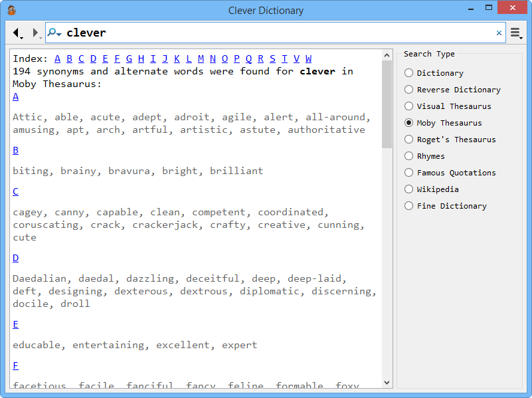The image size is (532, 398).
Task: Click the back navigation arrow
Action: point(17,33)
